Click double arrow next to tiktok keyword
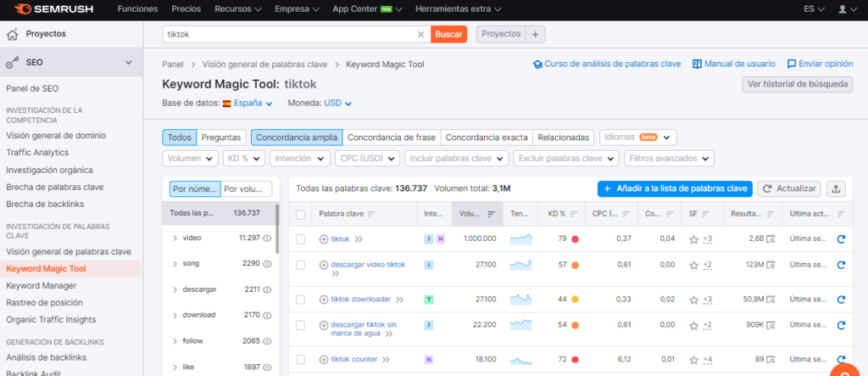The width and height of the screenshot is (868, 376). (359, 239)
